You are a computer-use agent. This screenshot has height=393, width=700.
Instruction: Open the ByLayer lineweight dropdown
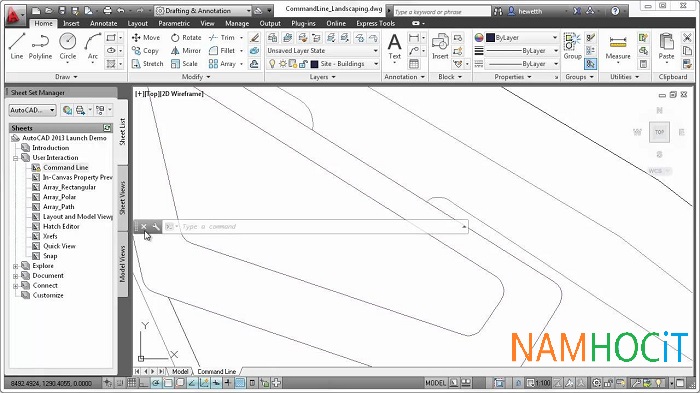[522, 50]
